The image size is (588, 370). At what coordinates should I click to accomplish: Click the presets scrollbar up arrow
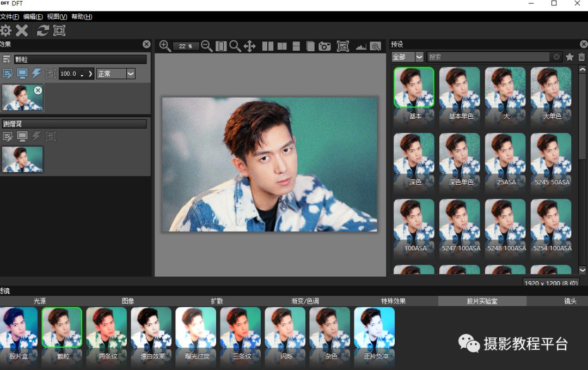pyautogui.click(x=582, y=70)
